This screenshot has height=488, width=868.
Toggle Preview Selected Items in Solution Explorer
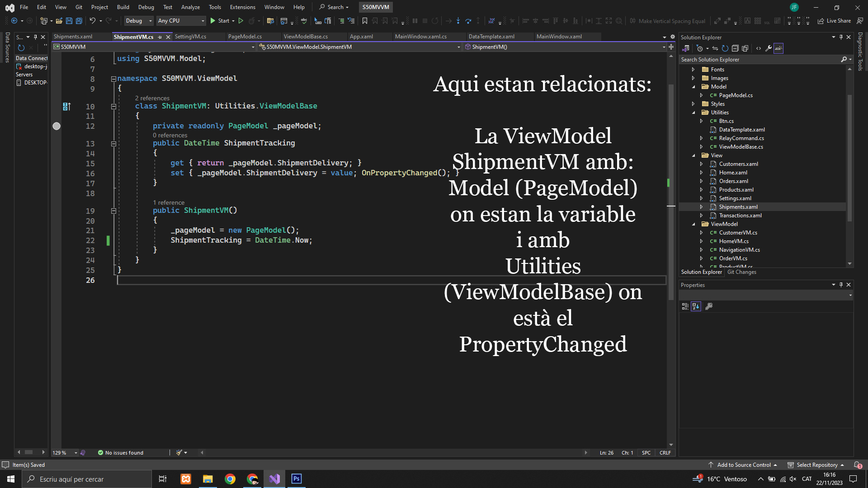point(778,48)
